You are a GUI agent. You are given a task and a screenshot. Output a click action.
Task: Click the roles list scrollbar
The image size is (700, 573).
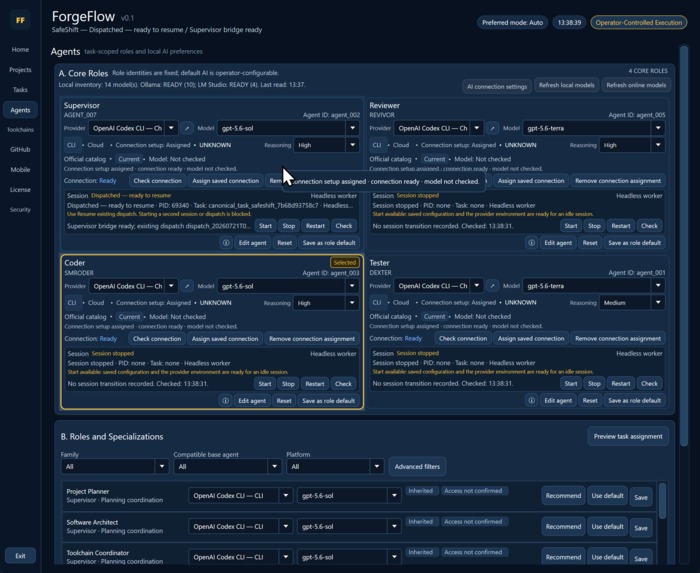pyautogui.click(x=662, y=501)
